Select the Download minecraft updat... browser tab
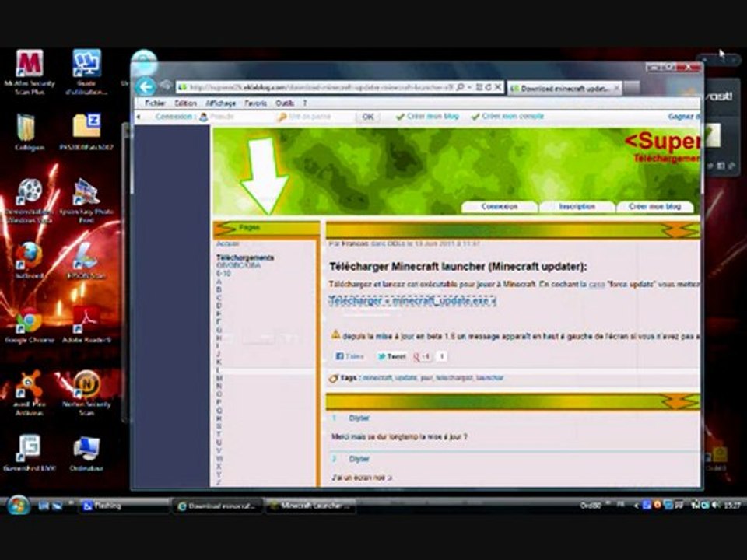This screenshot has width=747, height=560. pos(565,89)
